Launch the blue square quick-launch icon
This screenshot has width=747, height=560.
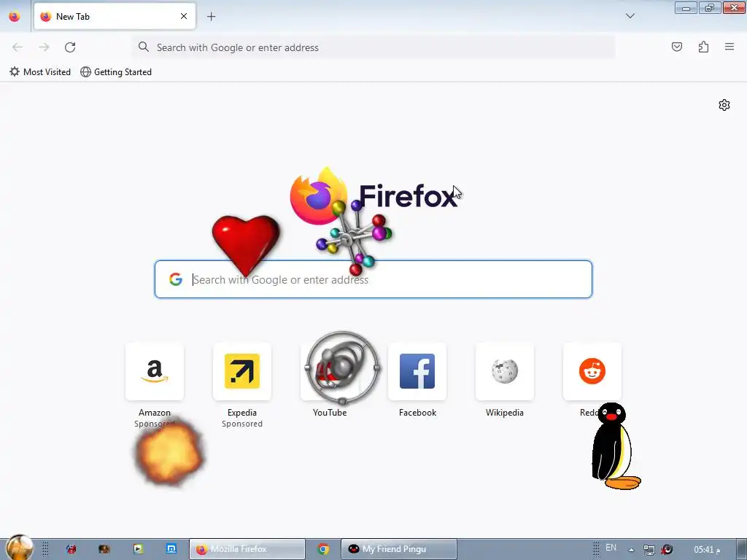171,549
